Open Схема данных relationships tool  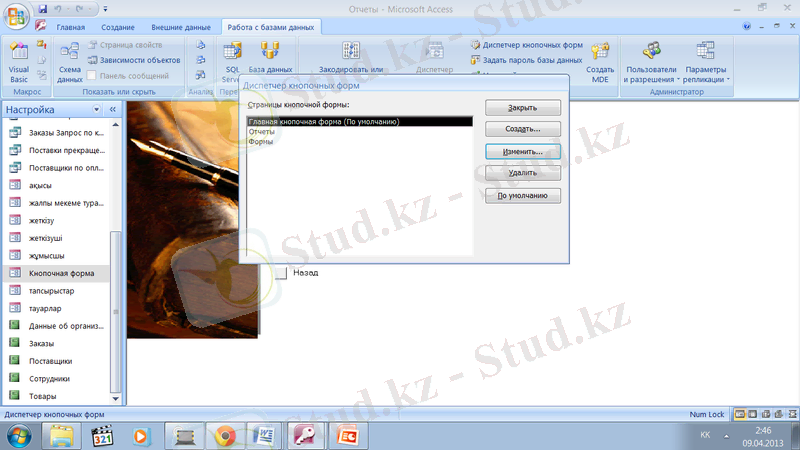click(x=69, y=62)
